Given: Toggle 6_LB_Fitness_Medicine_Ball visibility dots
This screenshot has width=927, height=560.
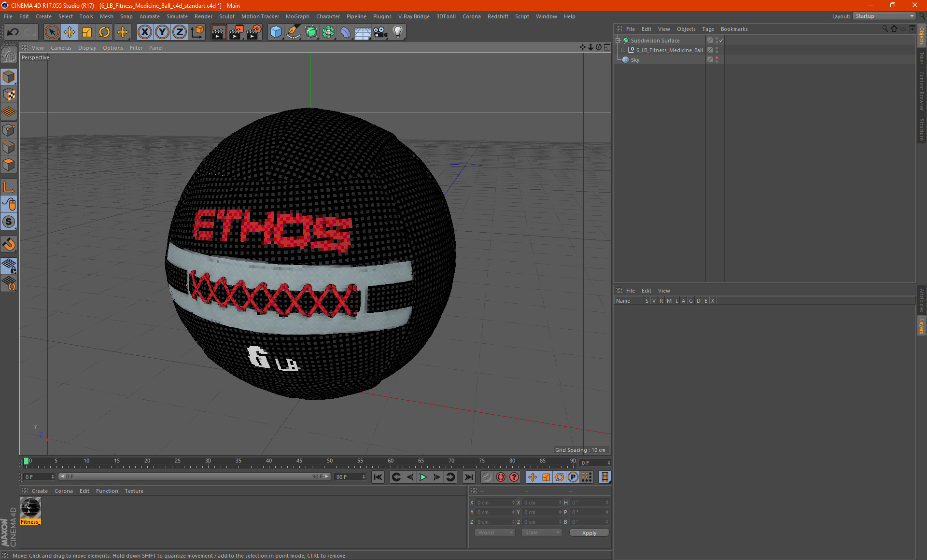Looking at the screenshot, I should (x=716, y=50).
